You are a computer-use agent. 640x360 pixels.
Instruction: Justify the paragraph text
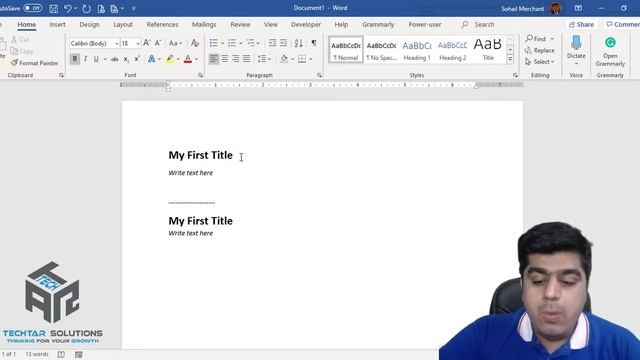click(x=247, y=59)
